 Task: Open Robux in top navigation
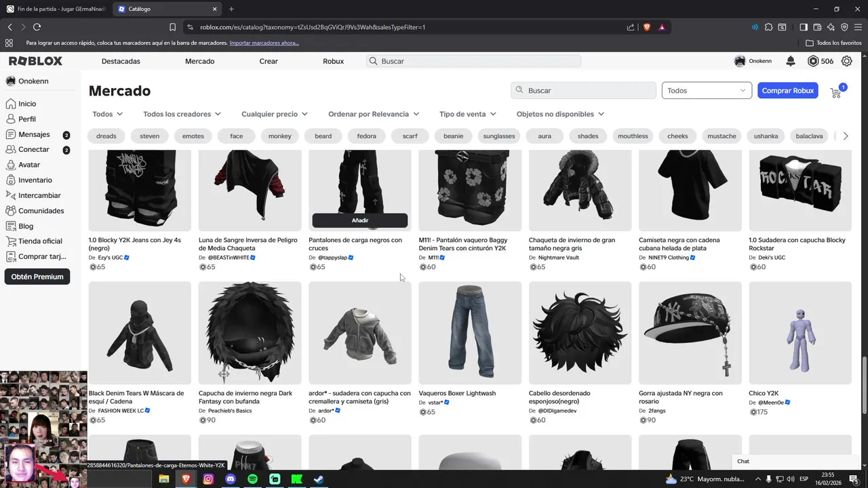coord(333,61)
